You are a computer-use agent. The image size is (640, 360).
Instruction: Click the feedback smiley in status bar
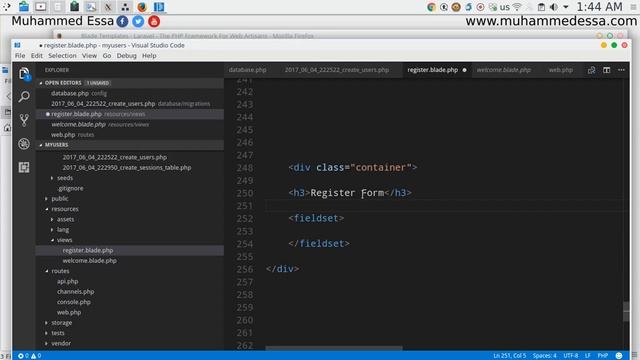point(619,356)
